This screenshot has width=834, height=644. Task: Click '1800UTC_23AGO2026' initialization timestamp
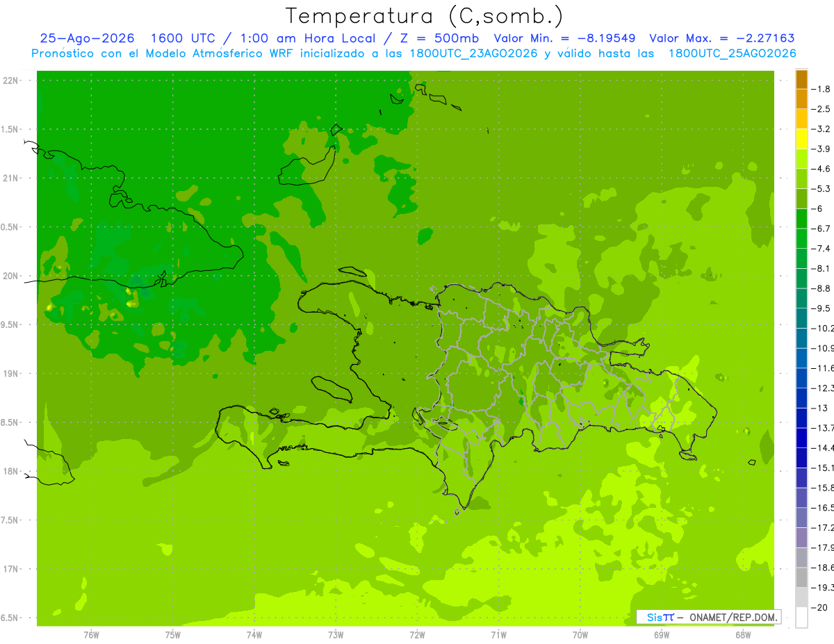pyautogui.click(x=473, y=53)
